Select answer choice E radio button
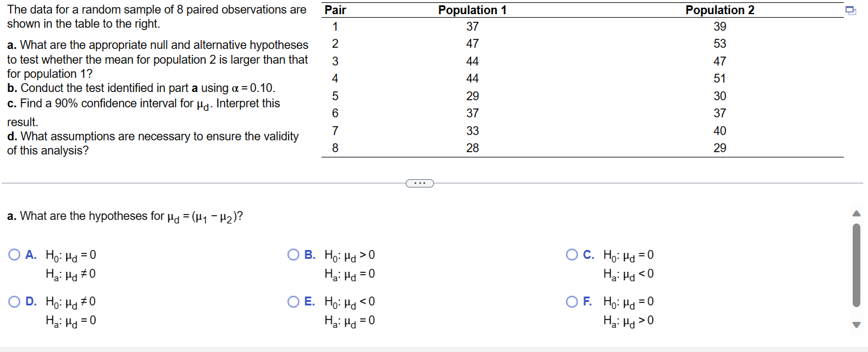Screen dimensions: 868x352 coord(293,301)
